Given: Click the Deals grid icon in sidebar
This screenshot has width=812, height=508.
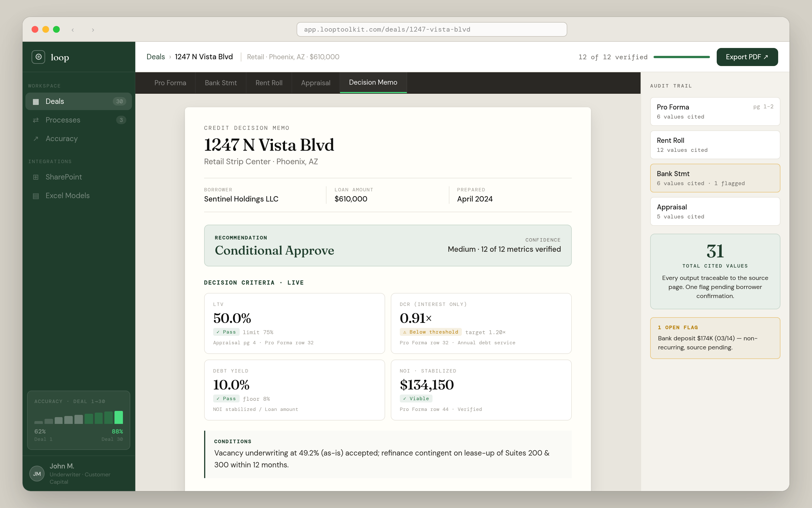Looking at the screenshot, I should [x=36, y=102].
